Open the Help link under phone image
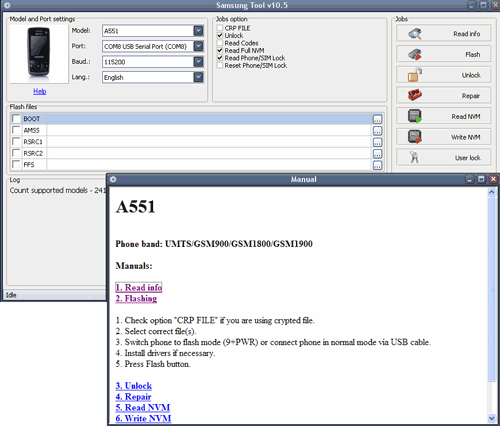 (40, 91)
